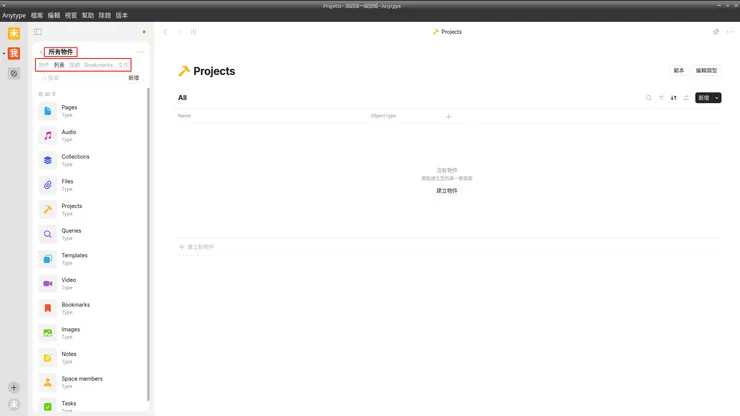The image size is (740, 416).
Task: Click the Name column header
Action: 185,116
